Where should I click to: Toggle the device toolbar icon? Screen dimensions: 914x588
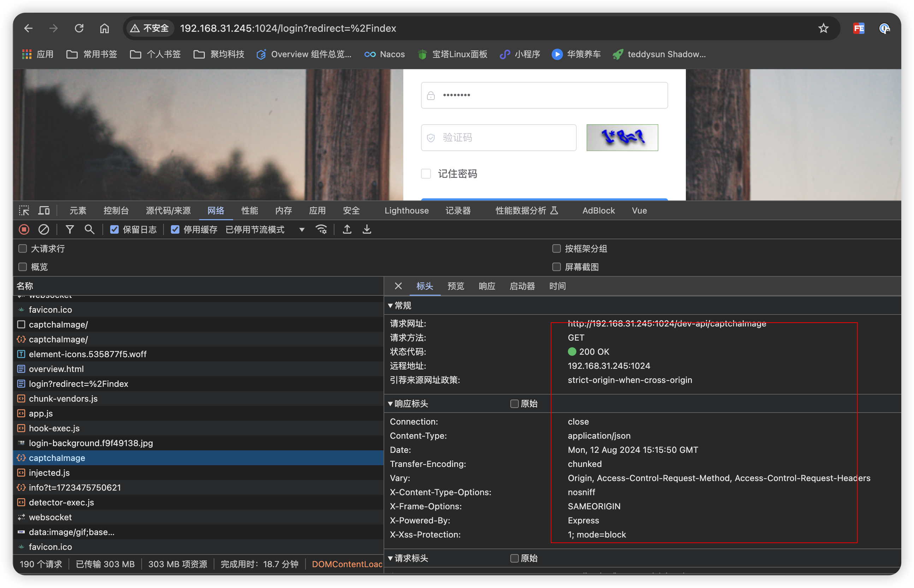point(44,210)
